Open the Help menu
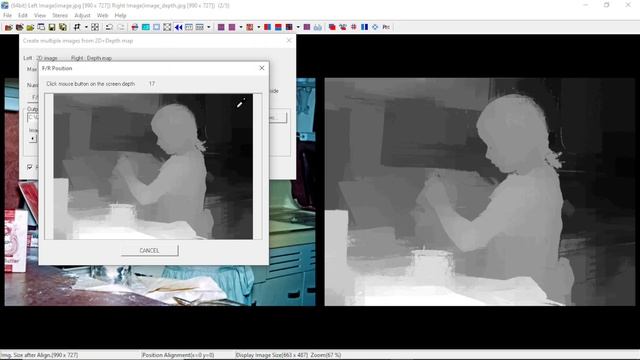 [120, 16]
